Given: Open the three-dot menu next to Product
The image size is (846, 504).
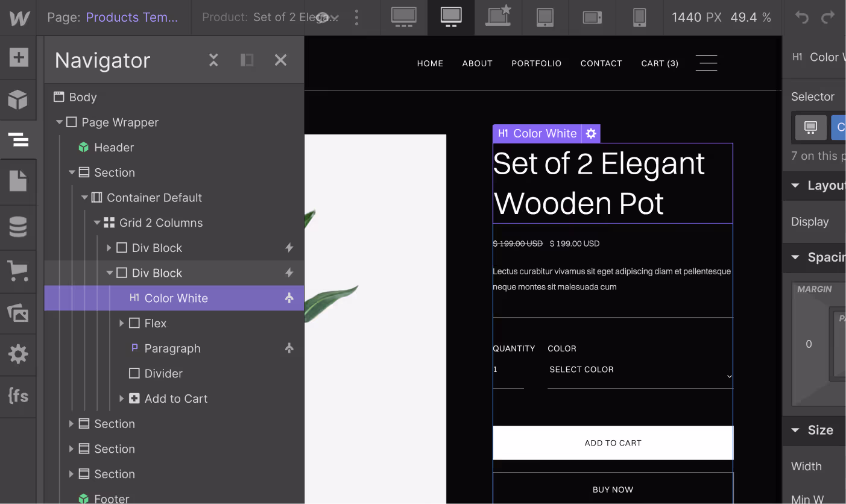Looking at the screenshot, I should coord(356,17).
